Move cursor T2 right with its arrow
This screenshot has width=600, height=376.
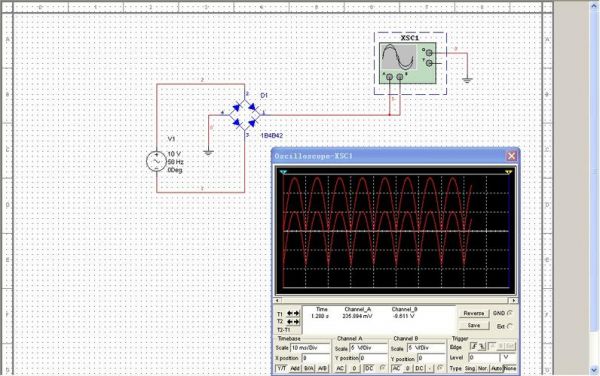tap(297, 322)
